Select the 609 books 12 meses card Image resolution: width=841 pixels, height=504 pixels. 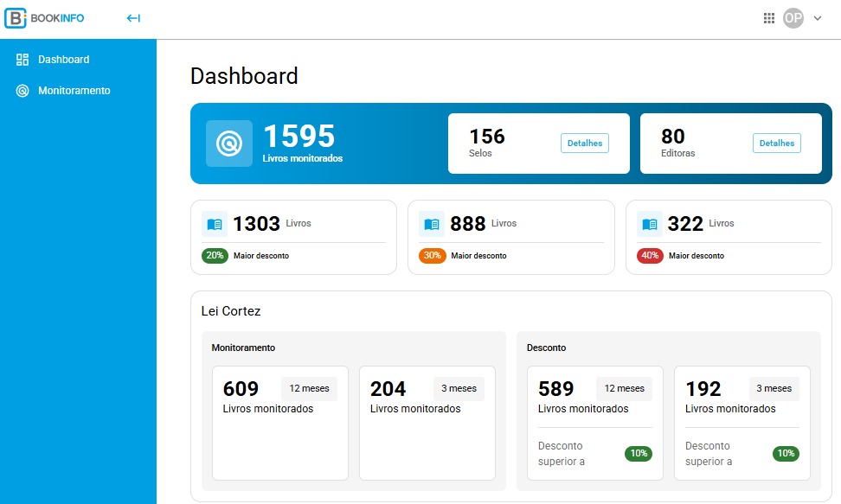pos(279,422)
